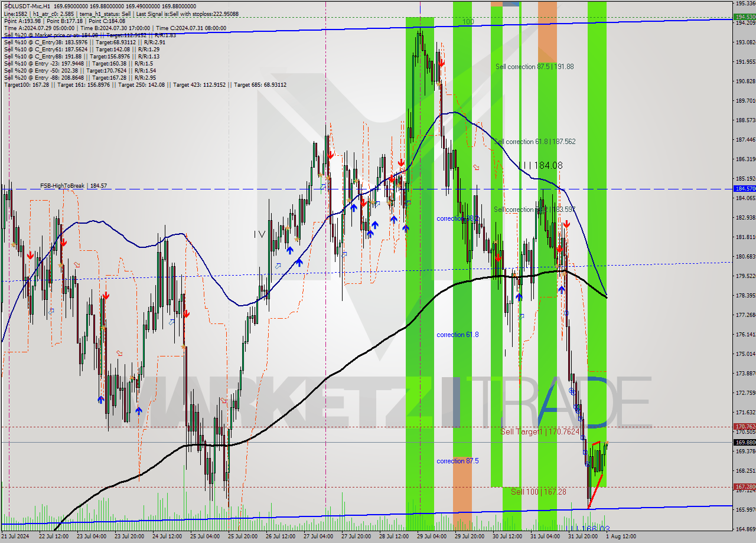Click the blue 'correction 38.2' label
This screenshot has height=543, width=756.
click(x=458, y=218)
